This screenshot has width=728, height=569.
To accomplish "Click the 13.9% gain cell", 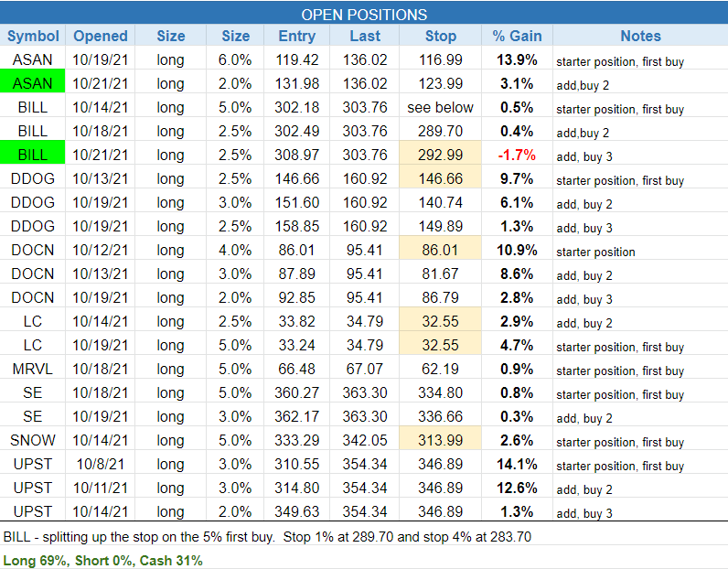I will pyautogui.click(x=517, y=59).
